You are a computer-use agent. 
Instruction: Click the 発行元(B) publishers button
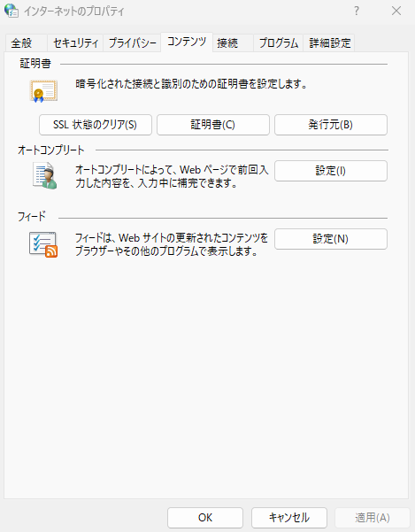point(331,125)
